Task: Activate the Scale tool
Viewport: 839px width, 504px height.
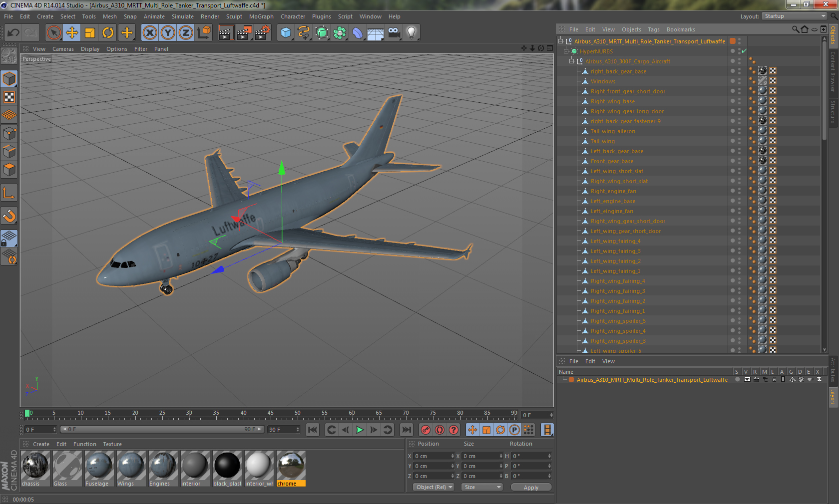Action: pyautogui.click(x=90, y=33)
